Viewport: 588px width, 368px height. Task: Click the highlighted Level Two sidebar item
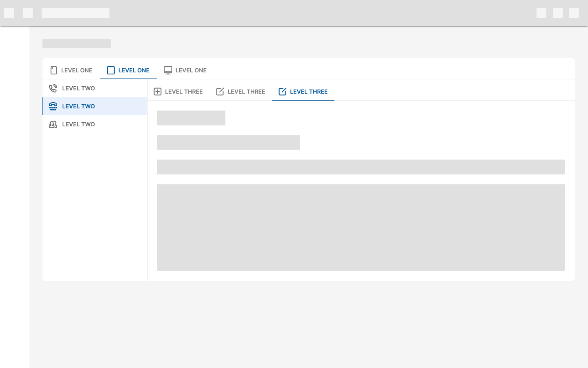point(78,106)
